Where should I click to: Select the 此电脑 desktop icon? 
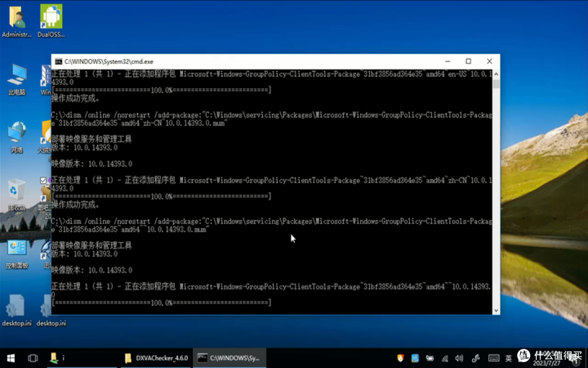(x=17, y=80)
